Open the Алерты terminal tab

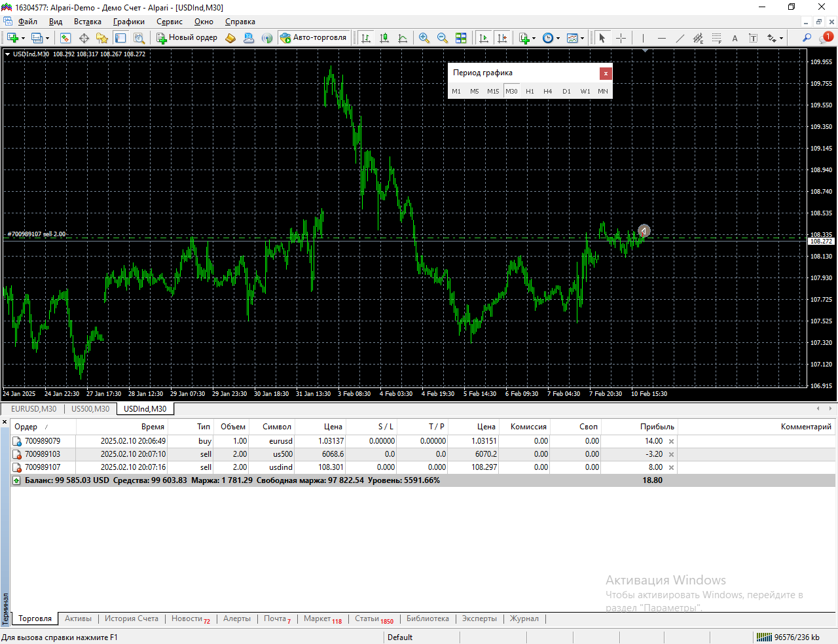click(237, 618)
